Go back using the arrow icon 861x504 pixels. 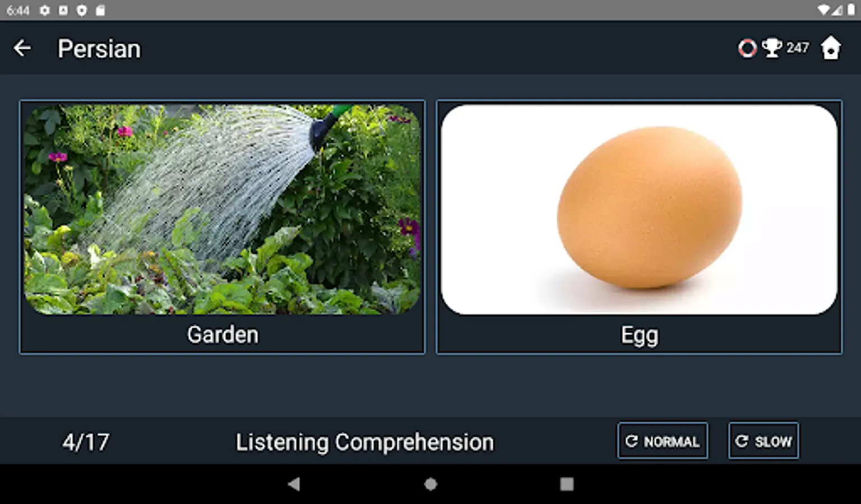point(22,48)
